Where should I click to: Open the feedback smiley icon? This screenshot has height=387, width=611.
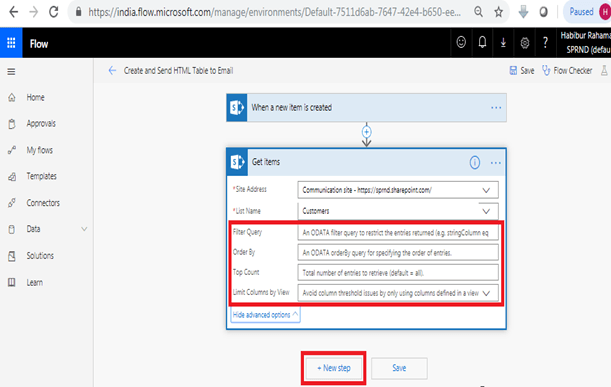[x=461, y=42]
